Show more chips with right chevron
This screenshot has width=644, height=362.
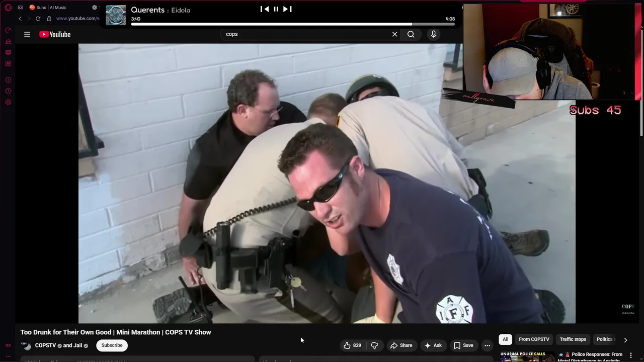click(625, 340)
